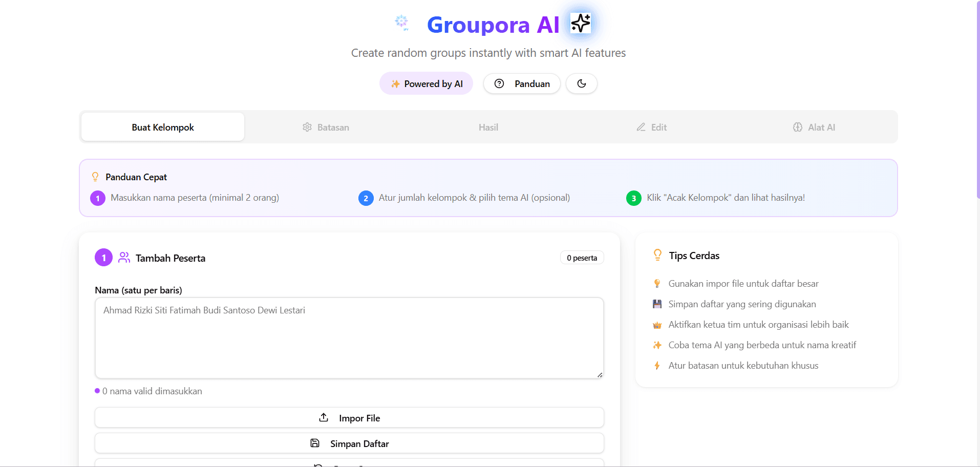Click step 1 circle in Panduan Cepat
This screenshot has height=467, width=980.
(97, 198)
